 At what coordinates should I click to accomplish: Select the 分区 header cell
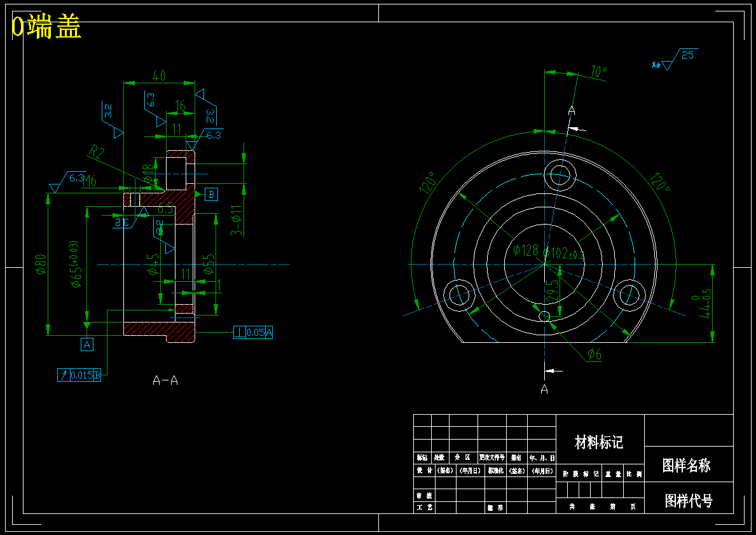pos(463,457)
